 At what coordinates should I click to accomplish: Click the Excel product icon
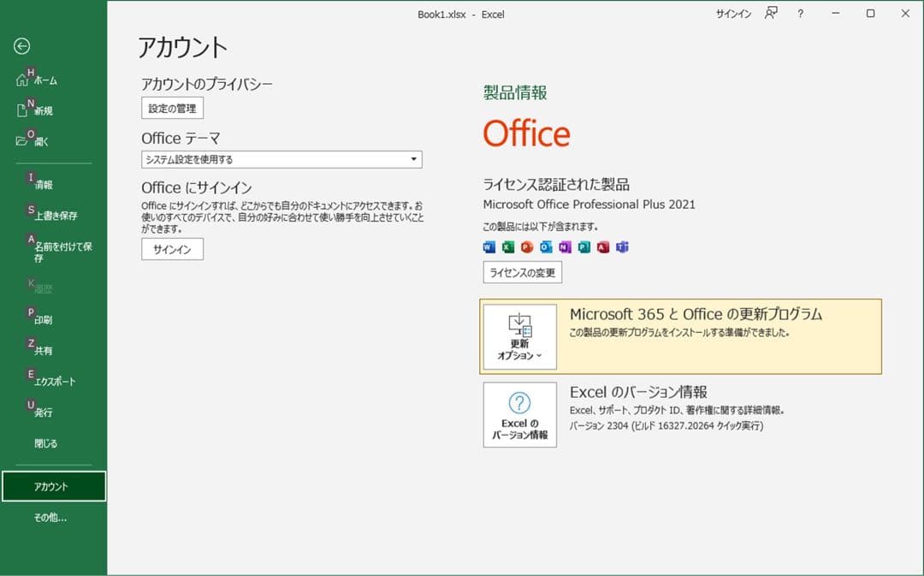(x=507, y=246)
